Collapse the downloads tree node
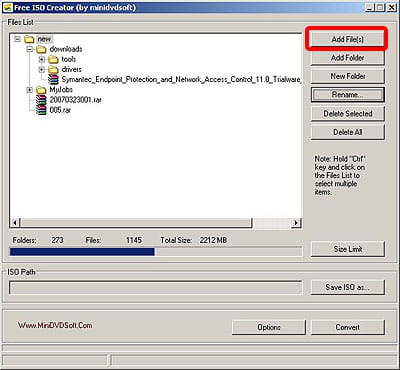Screen dimensions: 400x370 pyautogui.click(x=30, y=49)
